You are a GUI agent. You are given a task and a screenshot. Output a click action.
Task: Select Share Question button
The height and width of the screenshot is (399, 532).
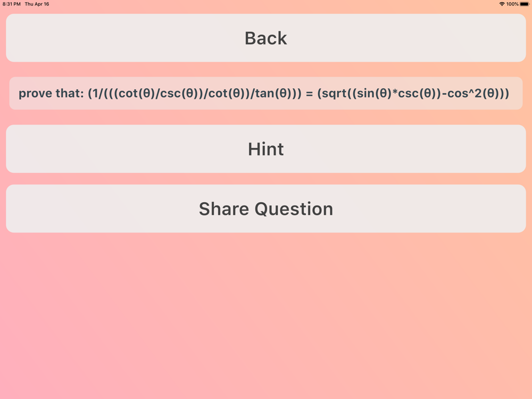tap(265, 209)
